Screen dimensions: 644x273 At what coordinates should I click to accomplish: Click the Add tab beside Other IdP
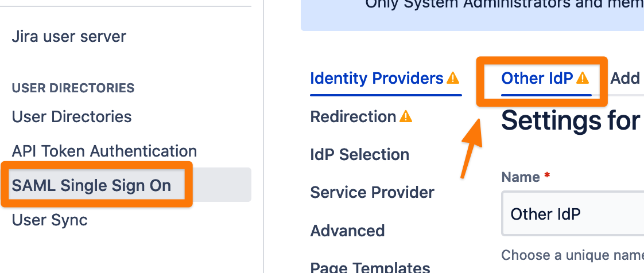[626, 78]
